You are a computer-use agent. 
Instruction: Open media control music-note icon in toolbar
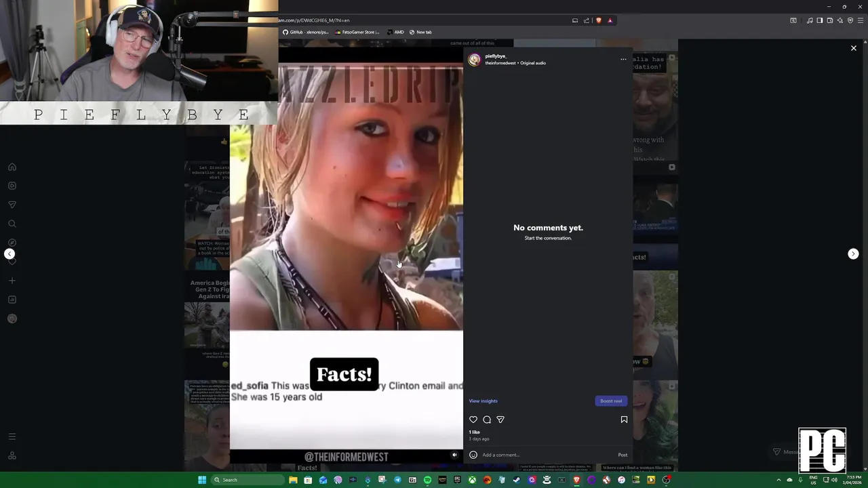(810, 20)
